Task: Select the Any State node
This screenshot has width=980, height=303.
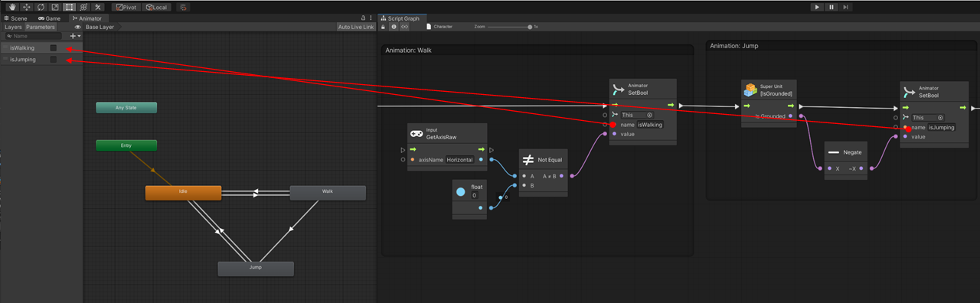Action: coord(126,108)
